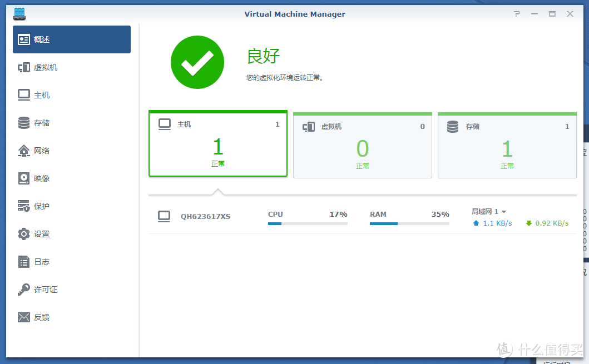This screenshot has width=589, height=364.
Task: Open the help question mark button
Action: coord(517,14)
